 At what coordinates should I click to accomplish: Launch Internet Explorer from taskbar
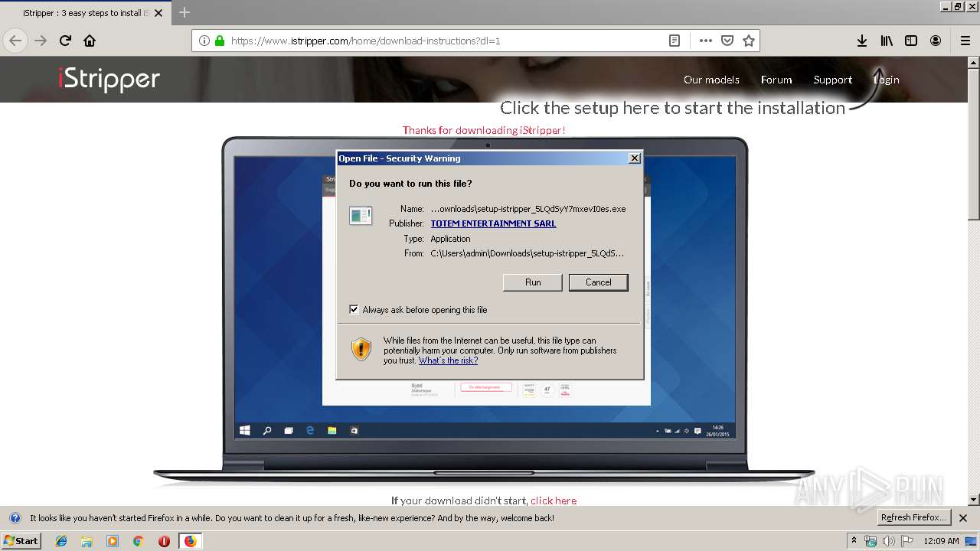tap(61, 541)
